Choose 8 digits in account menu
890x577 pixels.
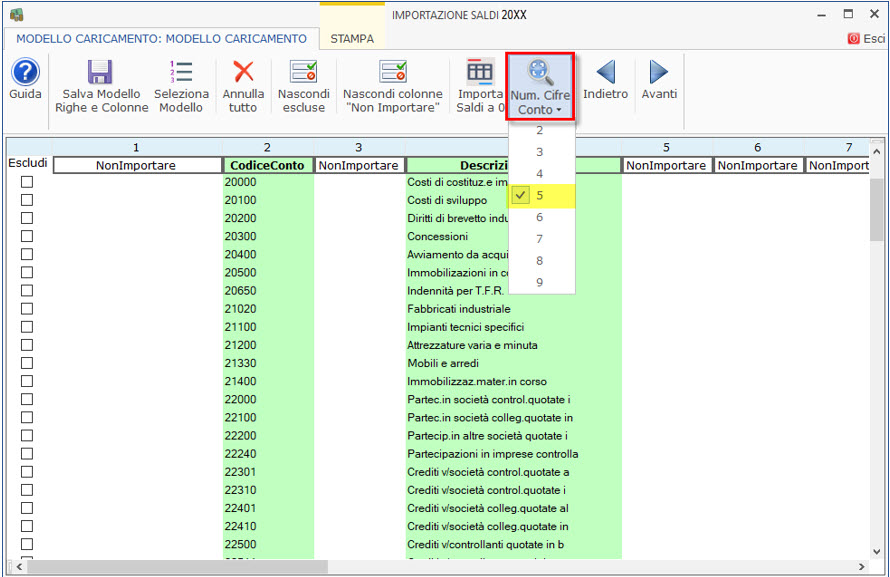click(541, 261)
